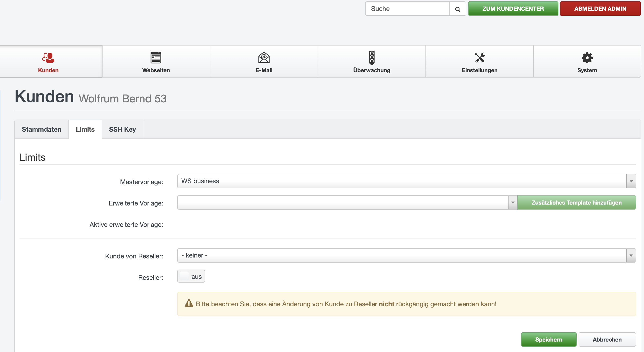Click the search magnifier icon

pyautogui.click(x=457, y=9)
